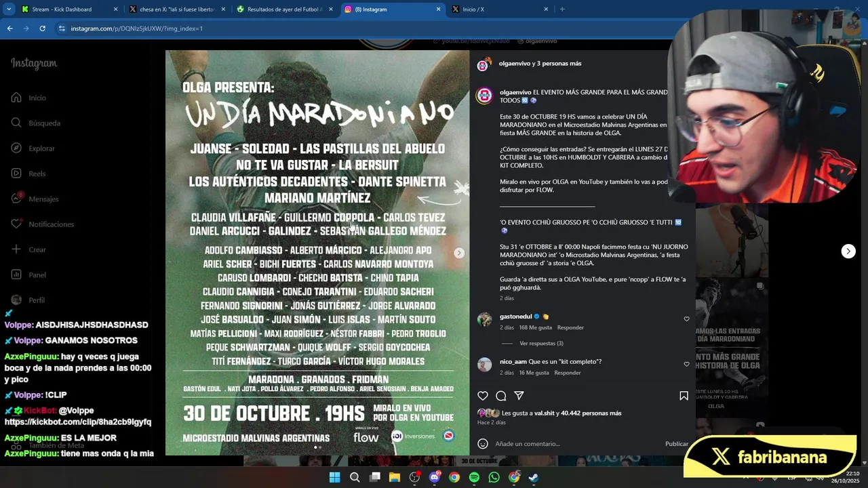Viewport: 868px width, 488px height.
Task: Click the comment bubble icon under the post
Action: coord(501,396)
